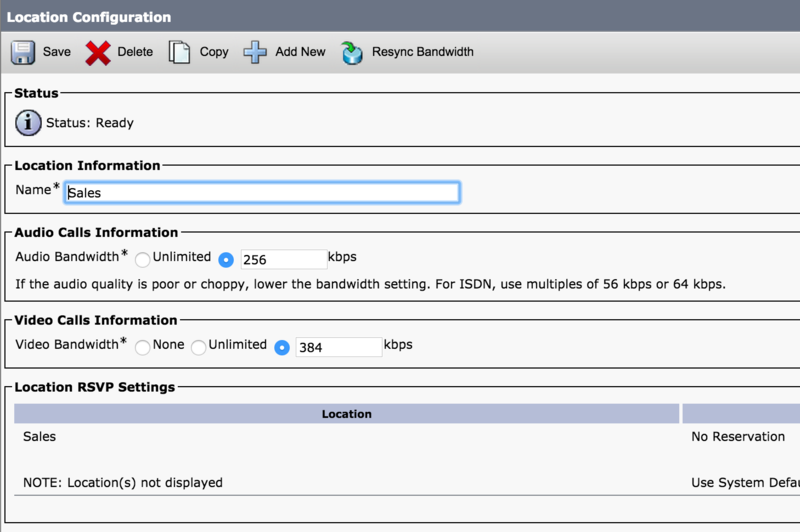The height and width of the screenshot is (532, 800).
Task: Click the Status information icon
Action: (x=28, y=123)
